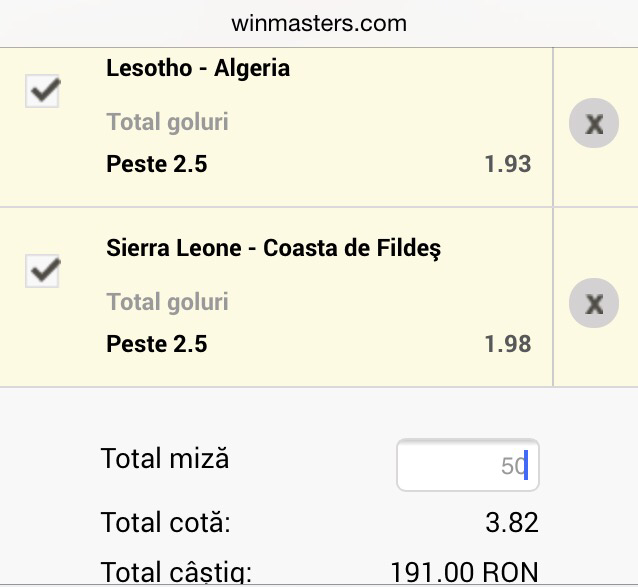Remove the Lesotho - Algeria bet

point(594,123)
